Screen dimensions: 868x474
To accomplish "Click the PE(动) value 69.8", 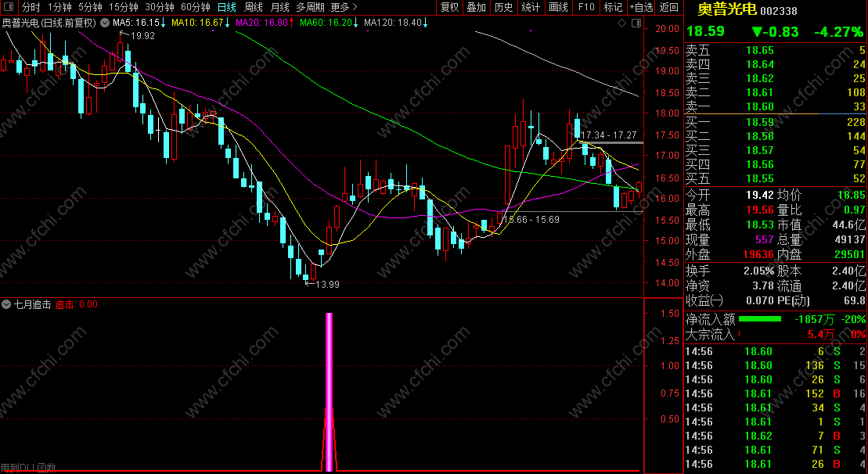I will click(x=855, y=300).
